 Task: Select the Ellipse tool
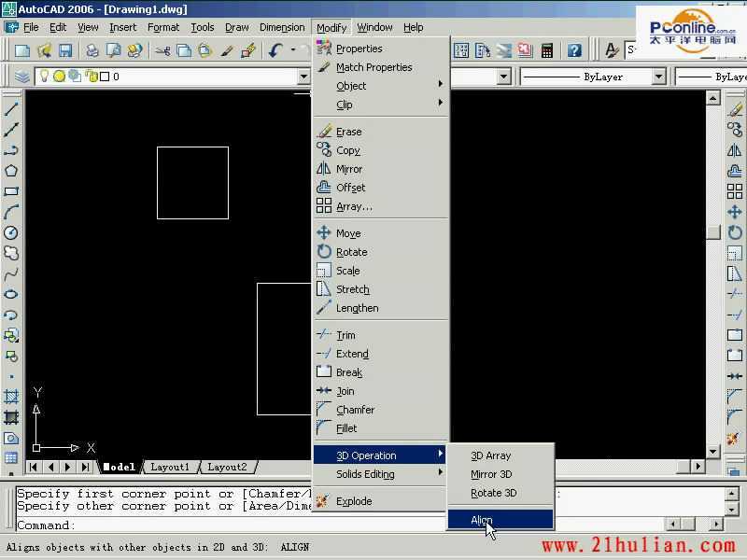(x=11, y=294)
